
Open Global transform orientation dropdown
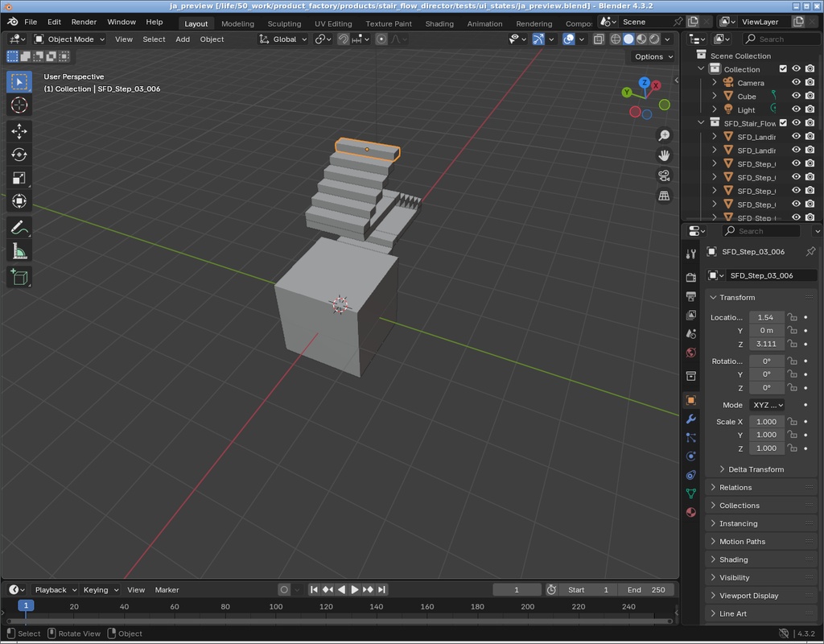282,39
